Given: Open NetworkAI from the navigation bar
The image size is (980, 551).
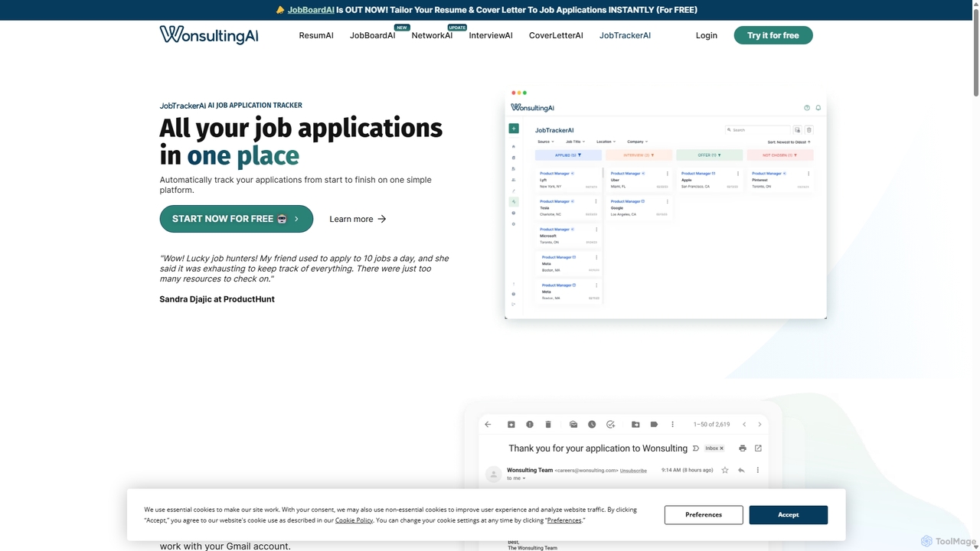Looking at the screenshot, I should (x=432, y=35).
